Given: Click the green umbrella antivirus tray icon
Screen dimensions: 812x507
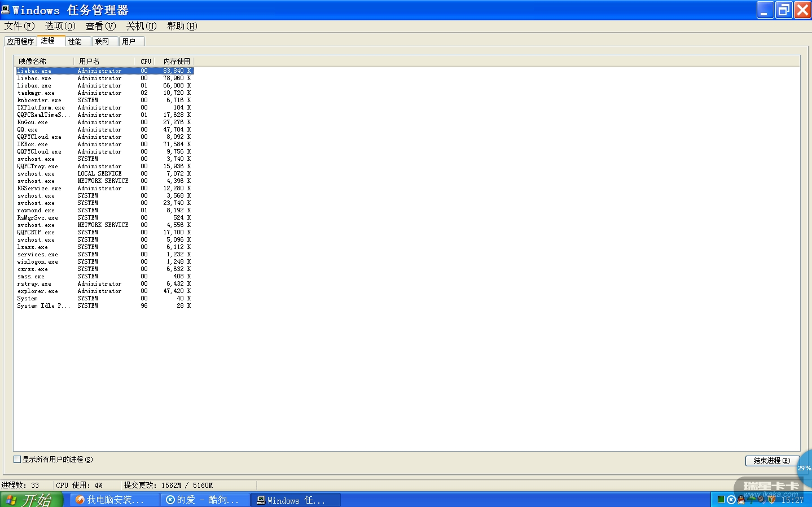Looking at the screenshot, I should [752, 500].
